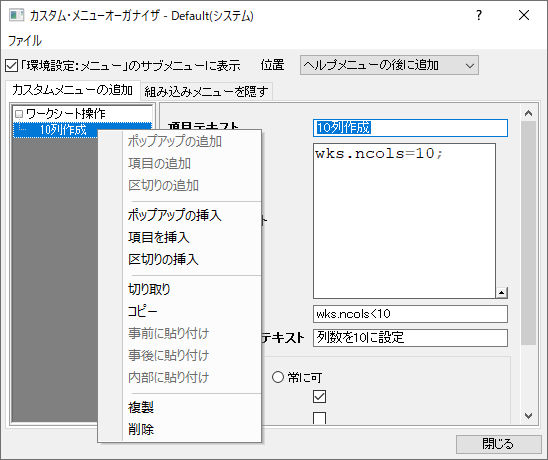
Task: Click the scrollbar up arrow in right panel
Action: pos(528,113)
